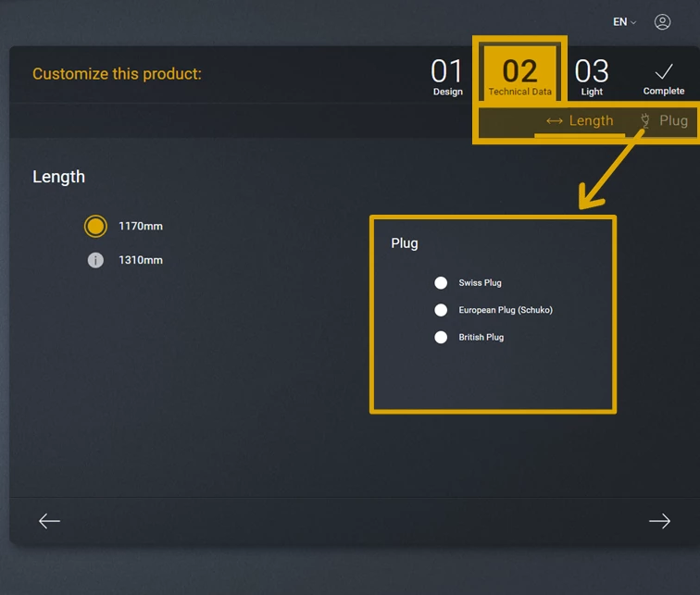Open the user profile icon
The height and width of the screenshot is (595, 700).
coord(662,22)
